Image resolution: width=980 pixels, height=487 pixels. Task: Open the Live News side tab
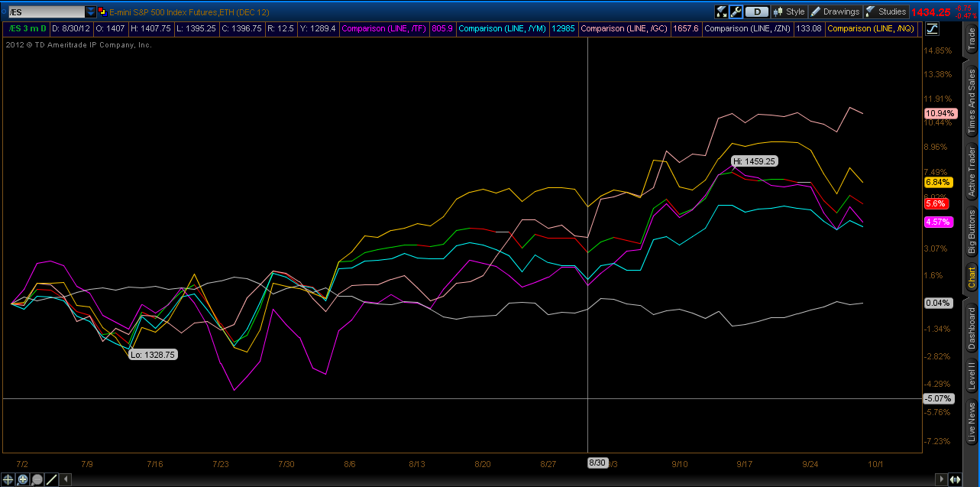point(972,422)
